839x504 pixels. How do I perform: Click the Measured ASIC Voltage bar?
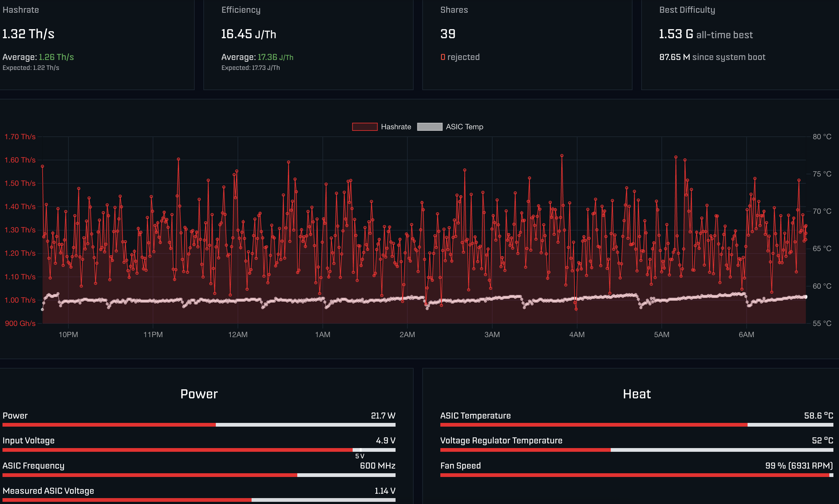pyautogui.click(x=199, y=500)
